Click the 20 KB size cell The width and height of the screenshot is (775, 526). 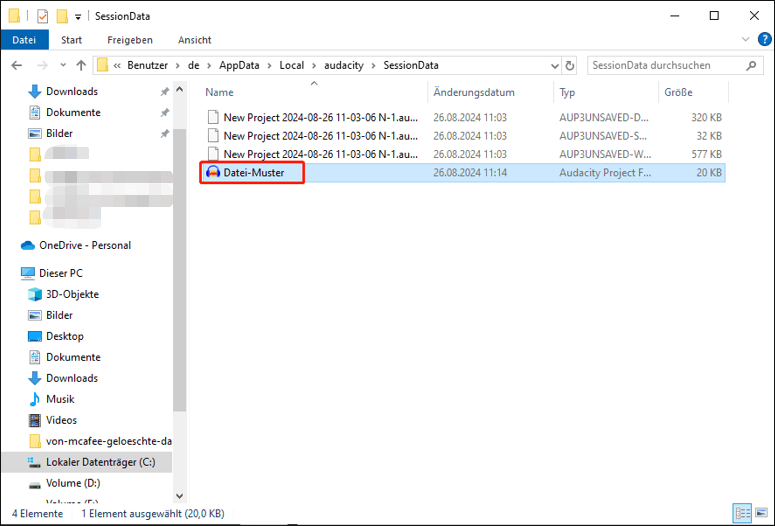tap(709, 173)
